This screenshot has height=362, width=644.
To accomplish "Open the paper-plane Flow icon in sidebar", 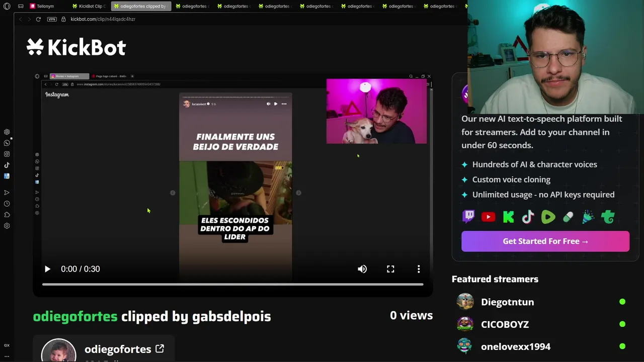I will tap(7, 193).
